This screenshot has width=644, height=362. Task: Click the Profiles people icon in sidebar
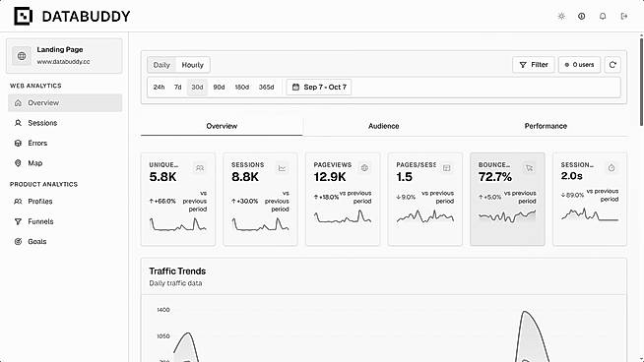pyautogui.click(x=18, y=202)
